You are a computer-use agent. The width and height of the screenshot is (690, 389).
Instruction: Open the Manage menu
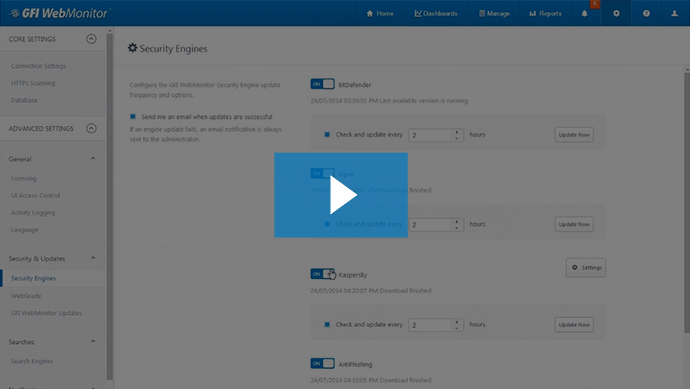(x=494, y=14)
